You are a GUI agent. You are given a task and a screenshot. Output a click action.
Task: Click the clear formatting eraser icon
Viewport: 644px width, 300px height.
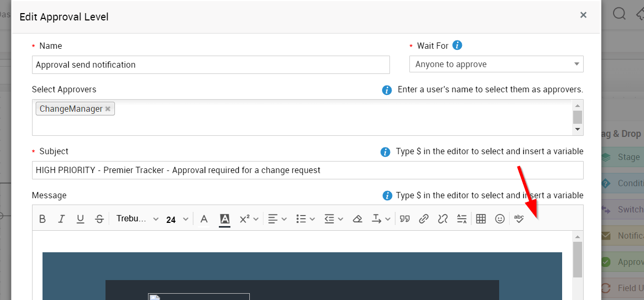point(357,219)
